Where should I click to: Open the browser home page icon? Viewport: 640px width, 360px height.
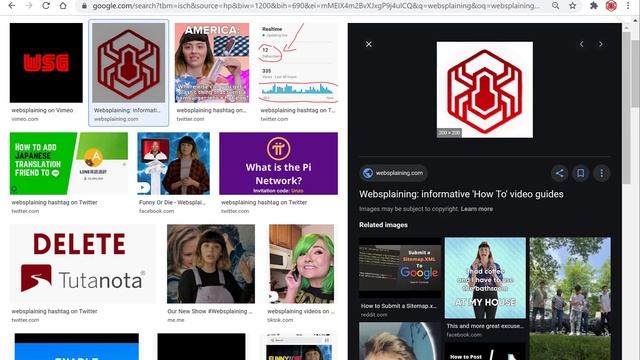point(63,6)
